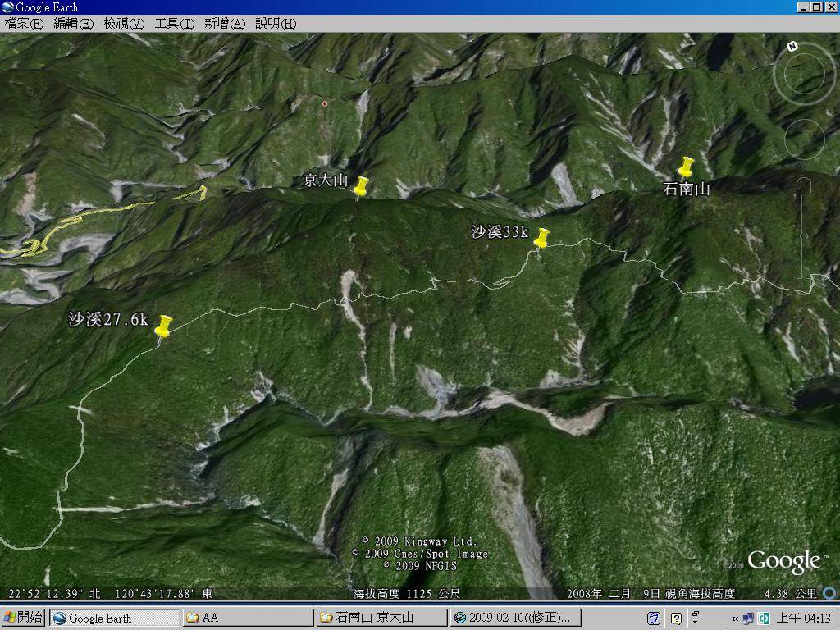Open the 新增(A) menu
Screen dimensions: 840x630
tap(225, 24)
